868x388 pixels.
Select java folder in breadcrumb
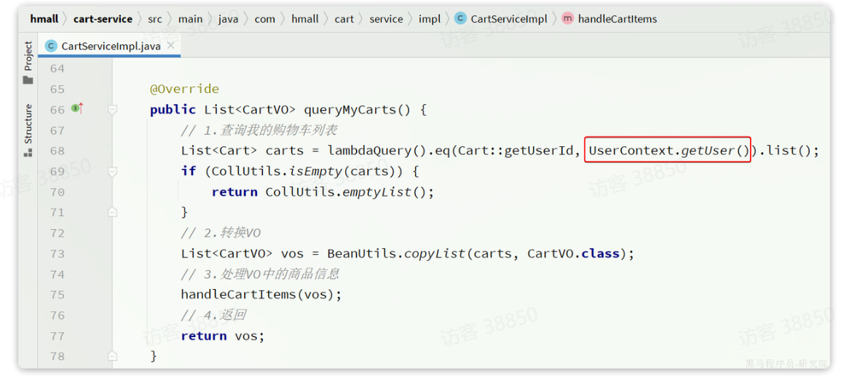click(229, 19)
